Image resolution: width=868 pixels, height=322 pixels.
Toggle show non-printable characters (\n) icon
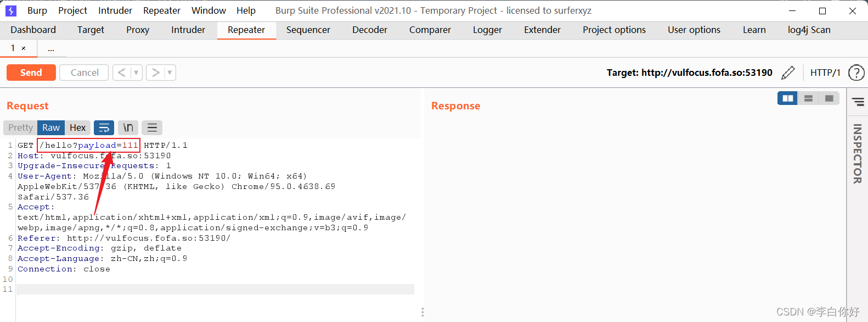128,127
